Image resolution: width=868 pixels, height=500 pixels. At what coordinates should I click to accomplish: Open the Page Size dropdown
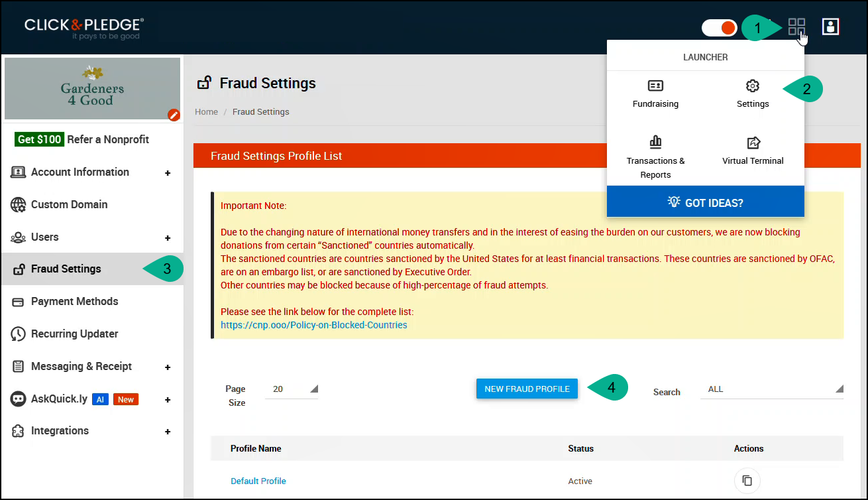(292, 389)
